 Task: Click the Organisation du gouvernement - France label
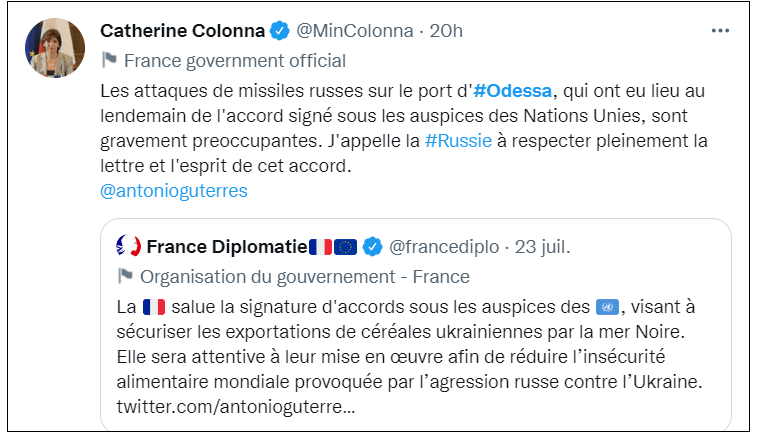coord(305,277)
